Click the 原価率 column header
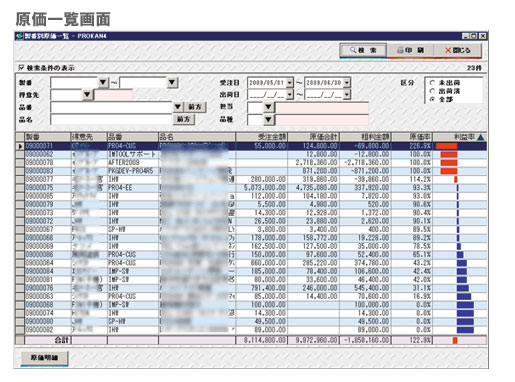Image resolution: width=515 pixels, height=382 pixels. coord(412,137)
